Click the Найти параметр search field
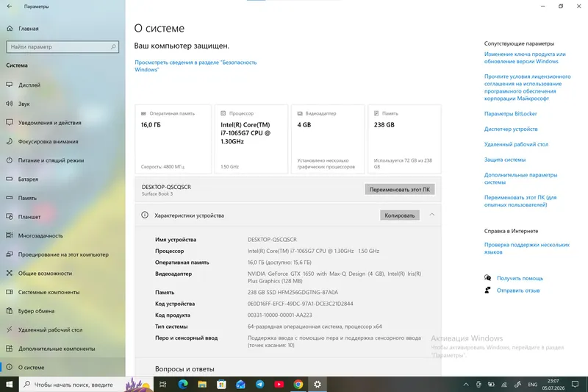 [x=62, y=47]
